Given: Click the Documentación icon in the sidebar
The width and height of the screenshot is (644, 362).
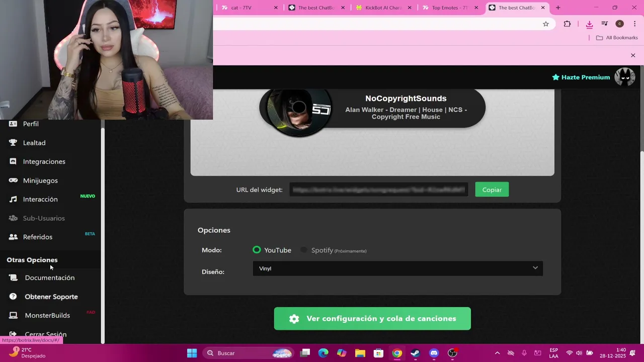Looking at the screenshot, I should point(13,278).
